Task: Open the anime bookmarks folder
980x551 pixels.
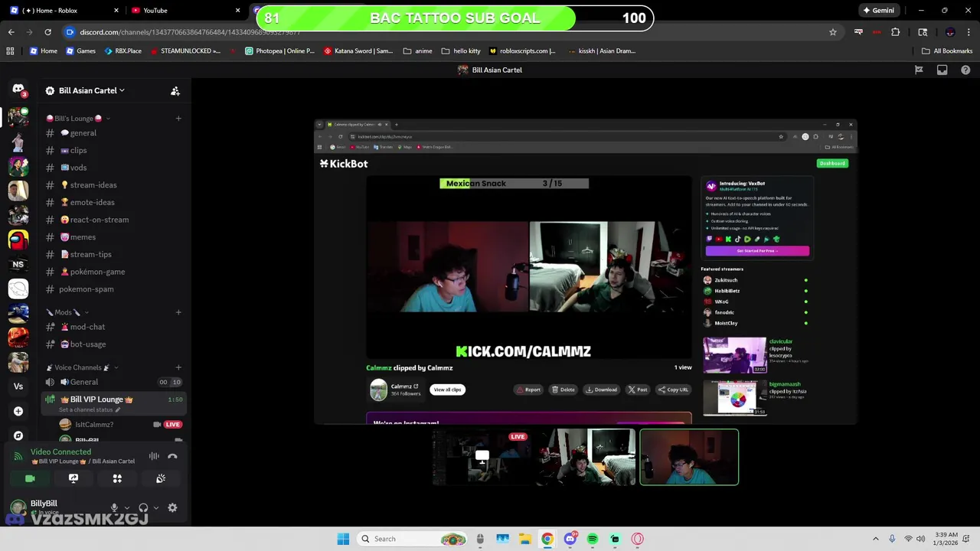Action: [417, 51]
